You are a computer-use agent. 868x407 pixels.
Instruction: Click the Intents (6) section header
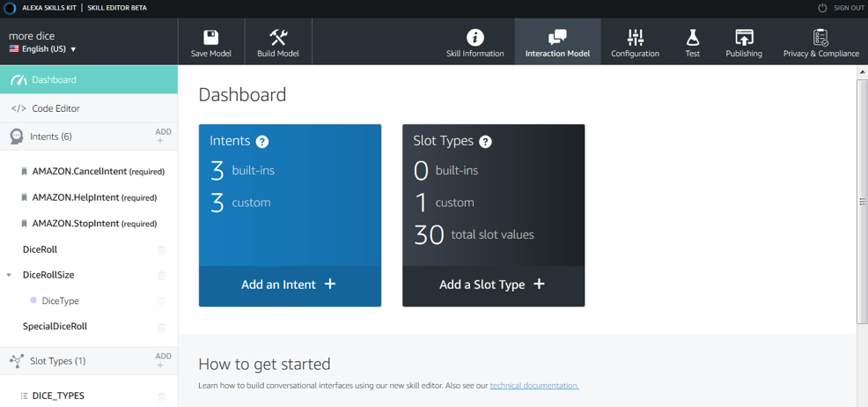click(x=89, y=137)
